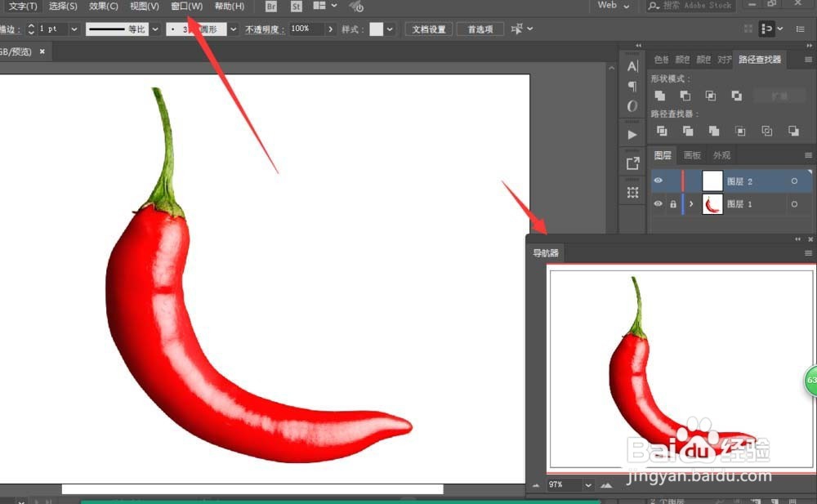Hide 图层 1 with eye icon
The width and height of the screenshot is (817, 504).
click(x=658, y=203)
